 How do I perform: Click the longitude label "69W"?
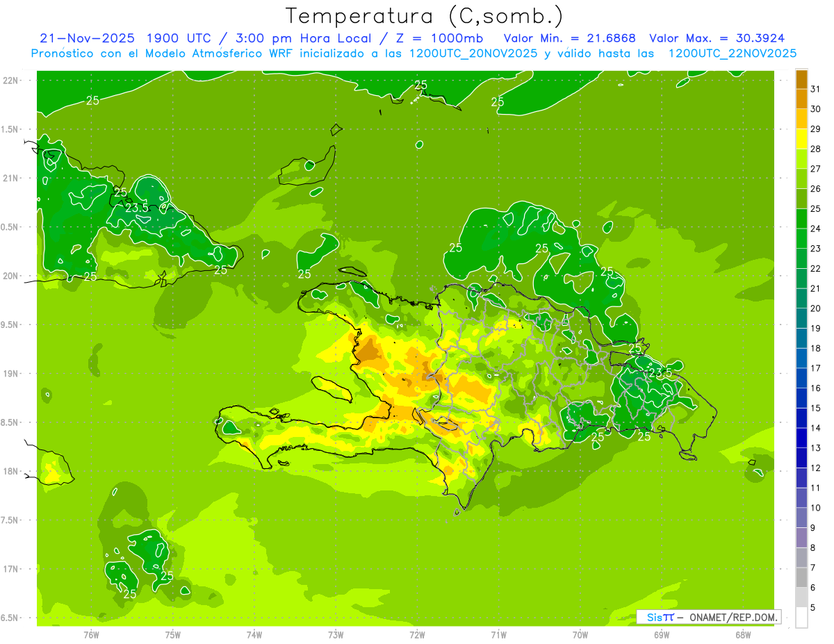click(662, 635)
